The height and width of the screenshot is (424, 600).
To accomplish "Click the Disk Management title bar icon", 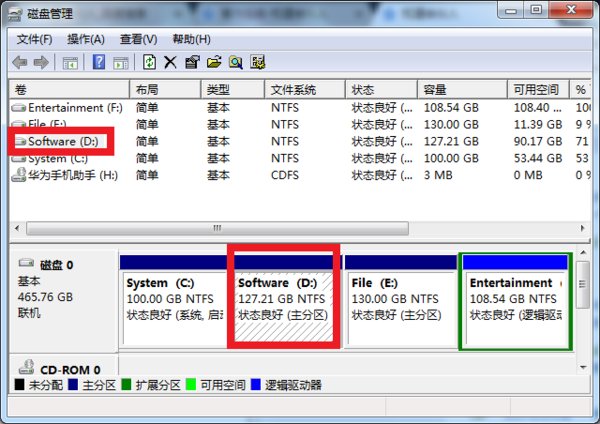I will [x=16, y=15].
